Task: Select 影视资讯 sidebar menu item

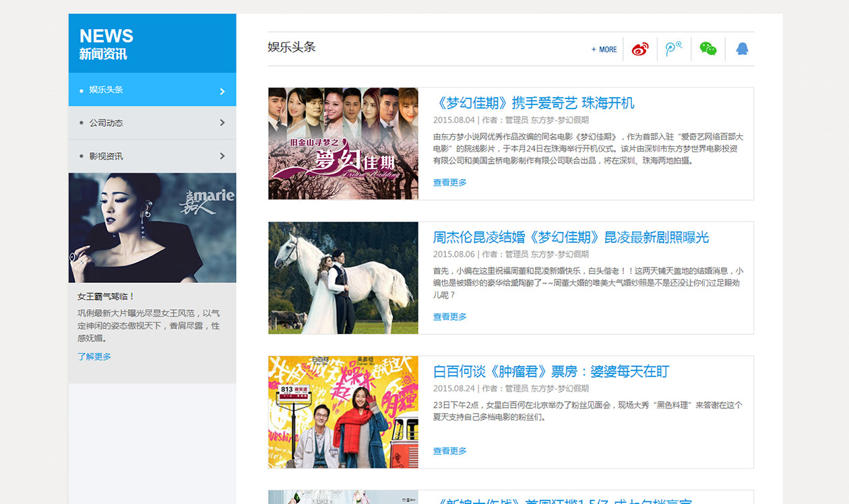Action: pos(152,156)
